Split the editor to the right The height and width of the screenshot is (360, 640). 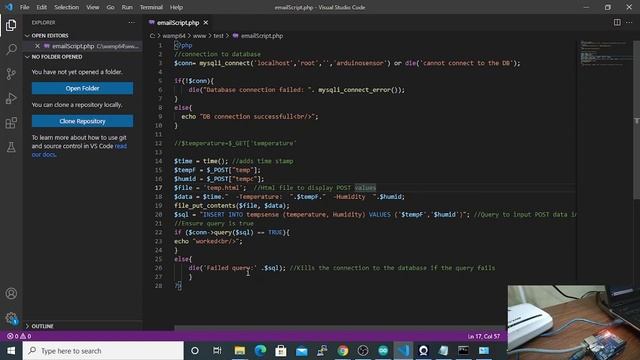click(617, 22)
